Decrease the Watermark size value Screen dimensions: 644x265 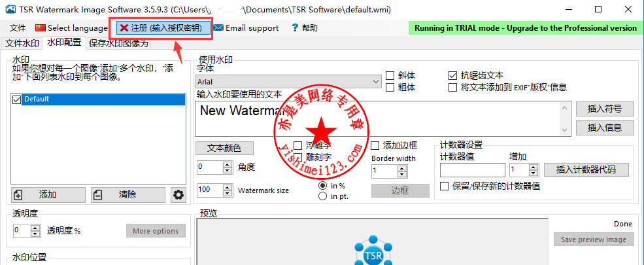[x=228, y=193]
